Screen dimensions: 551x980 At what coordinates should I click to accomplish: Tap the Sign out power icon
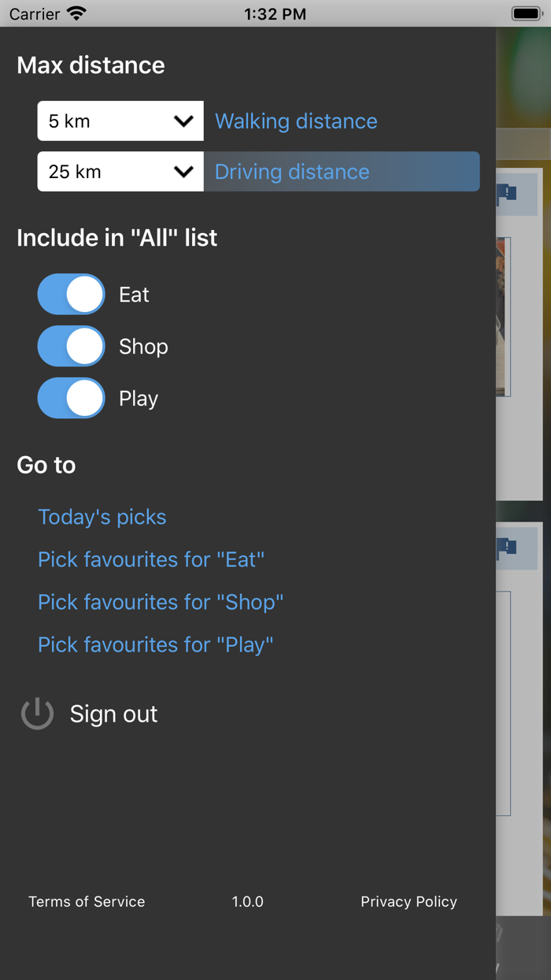37,714
